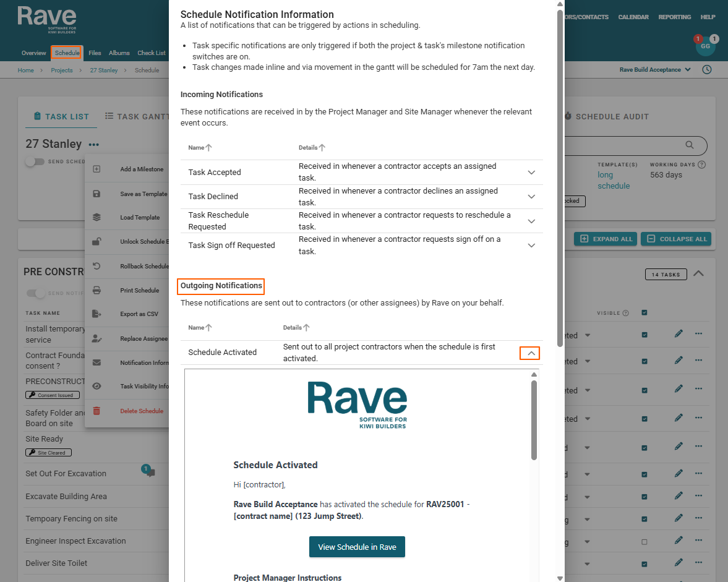
Task: Click the edit pencil in Install temporary service row
Action: (x=679, y=334)
